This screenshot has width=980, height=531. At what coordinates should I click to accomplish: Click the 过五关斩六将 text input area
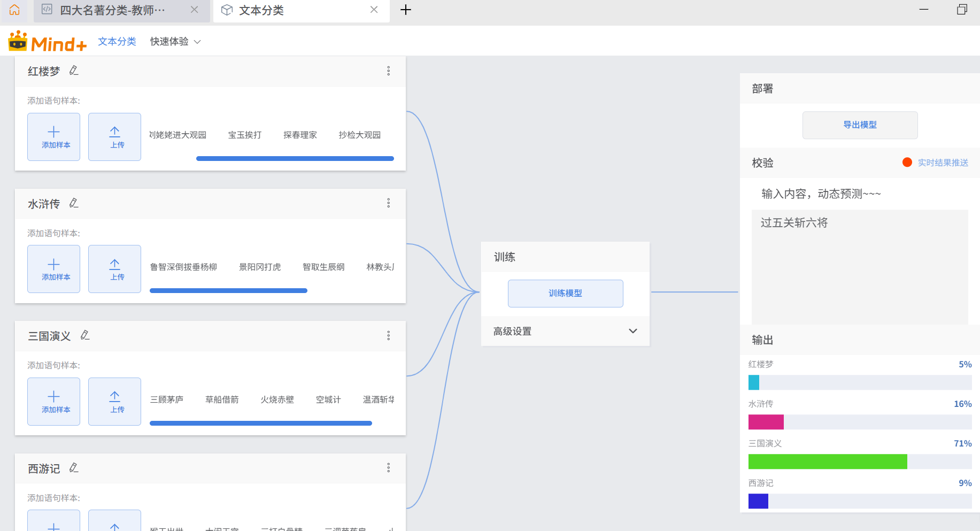pos(859,266)
